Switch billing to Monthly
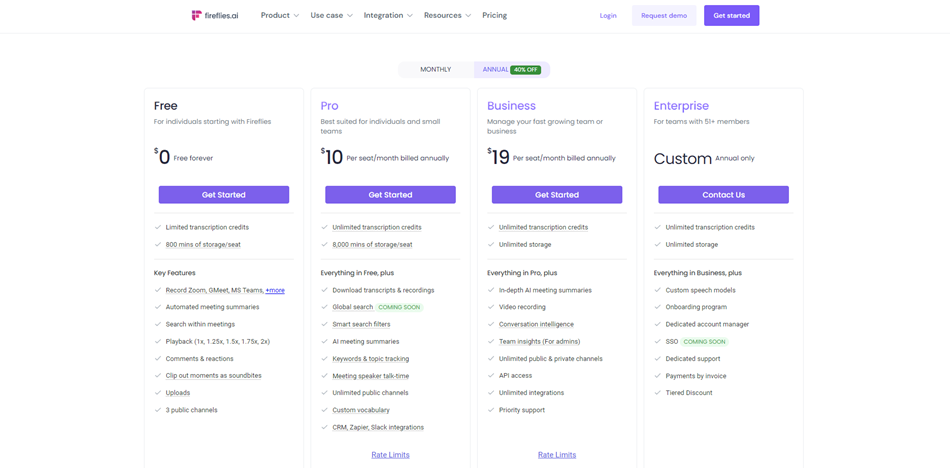The height and width of the screenshot is (468, 950). pyautogui.click(x=435, y=70)
